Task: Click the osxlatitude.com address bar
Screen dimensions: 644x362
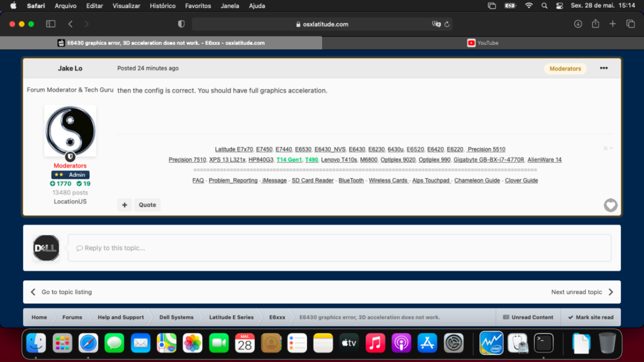Action: [321, 25]
